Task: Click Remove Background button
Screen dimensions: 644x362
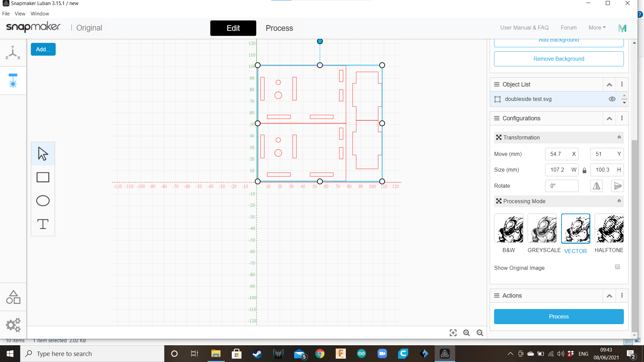Action: click(x=558, y=58)
